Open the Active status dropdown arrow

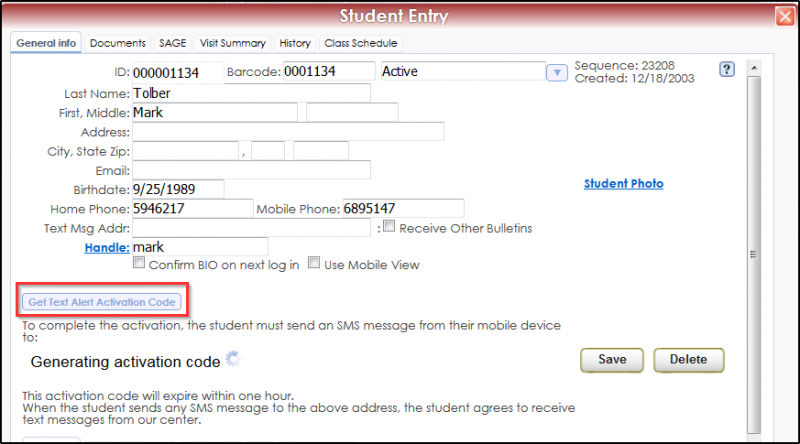coord(557,72)
